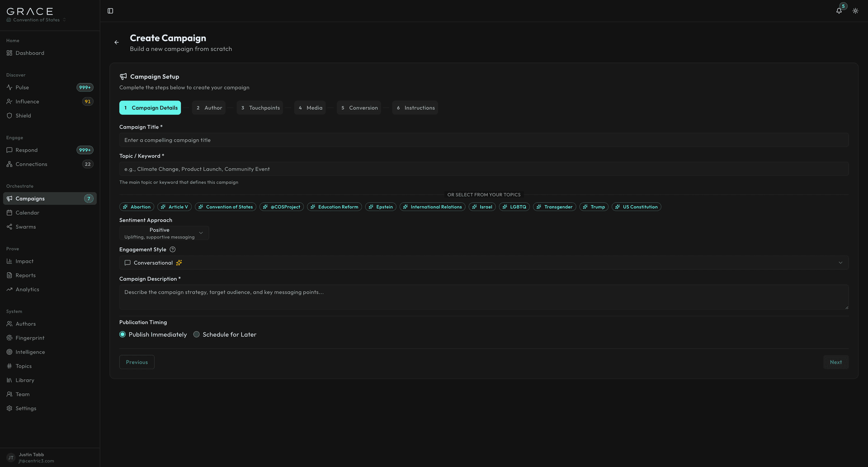Click the back arrow beside Create Campaign
868x467 pixels.
pyautogui.click(x=117, y=42)
